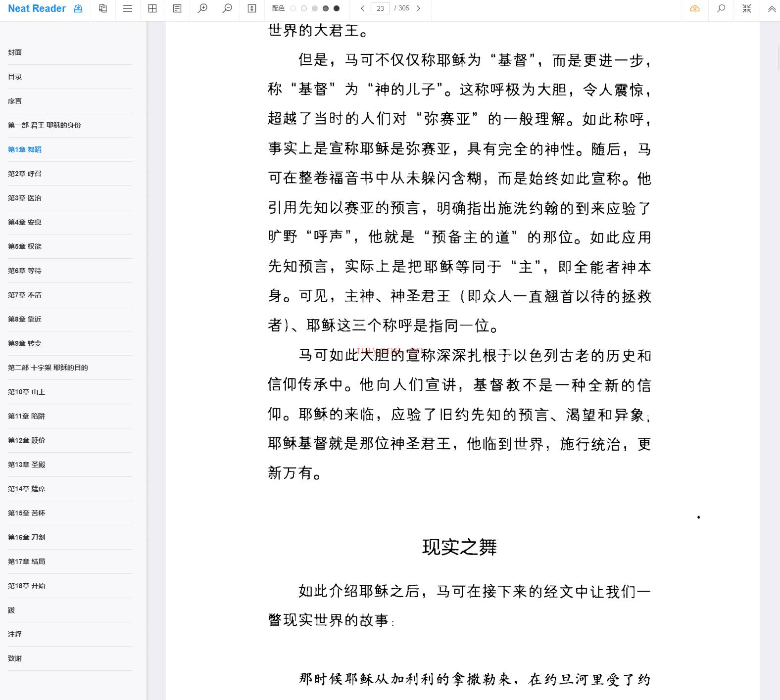
Task: Select the second lightest theme circle
Action: coord(304,8)
